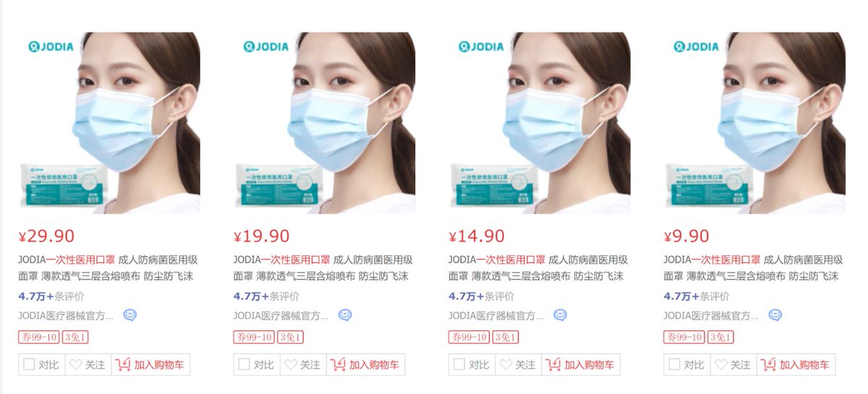Open the ¥9.90 JODIA mask product thumbnail
The image size is (868, 394).
(754, 123)
